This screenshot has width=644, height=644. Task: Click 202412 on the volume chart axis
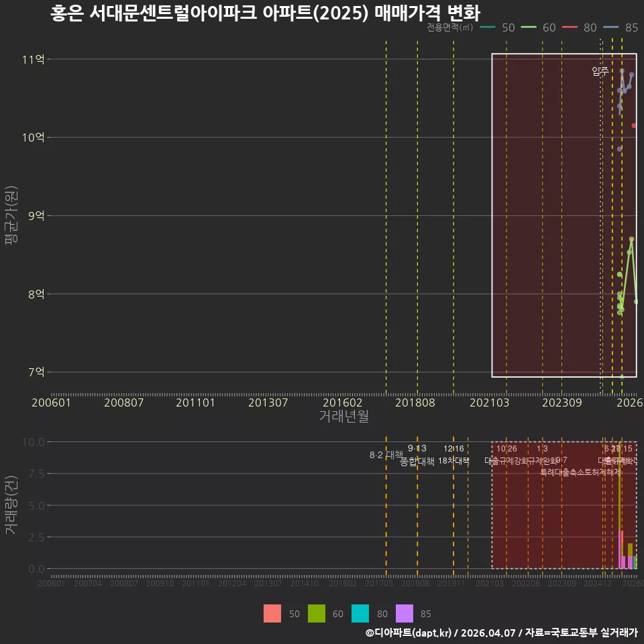pyautogui.click(x=598, y=583)
